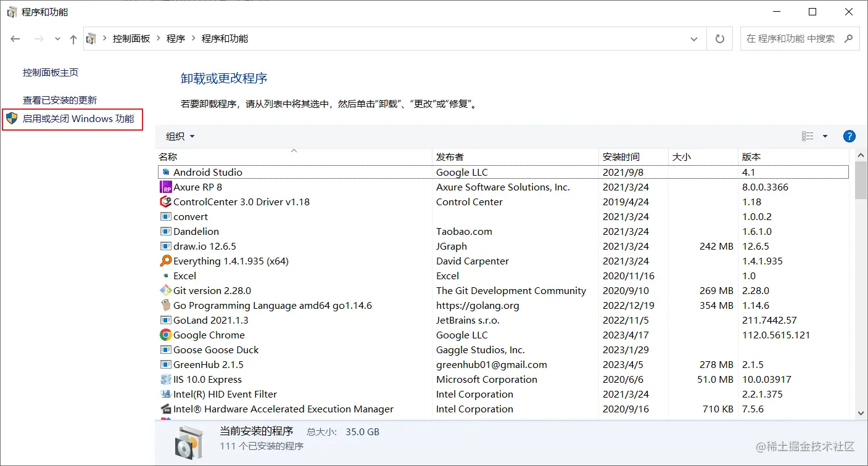
Task: Click the installed programs icon in details pane
Action: [188, 442]
